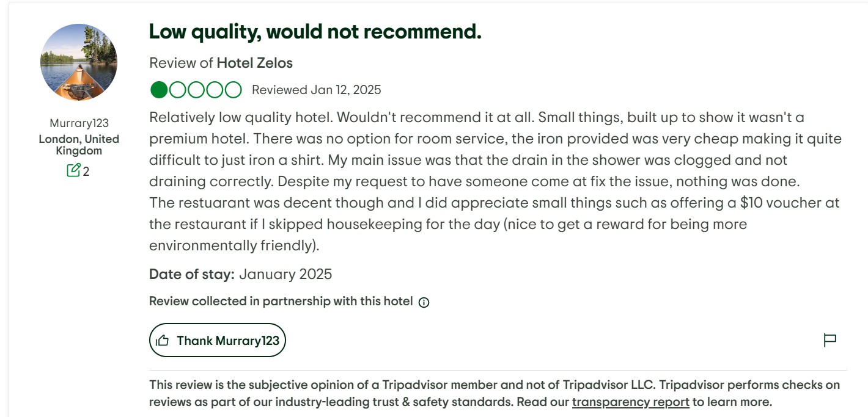Click the Thank Murrary123 button
Image resolution: width=868 pixels, height=417 pixels.
coord(218,340)
